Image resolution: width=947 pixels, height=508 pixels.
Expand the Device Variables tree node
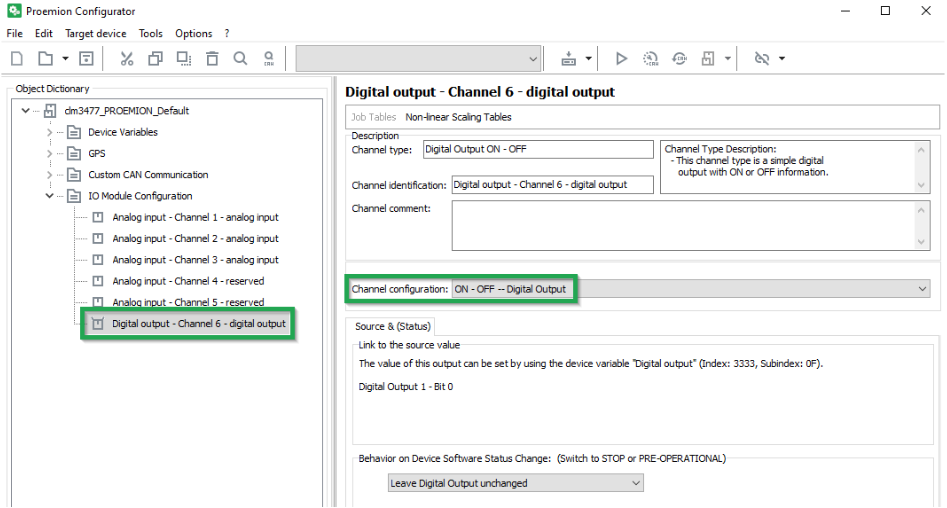pos(49,132)
